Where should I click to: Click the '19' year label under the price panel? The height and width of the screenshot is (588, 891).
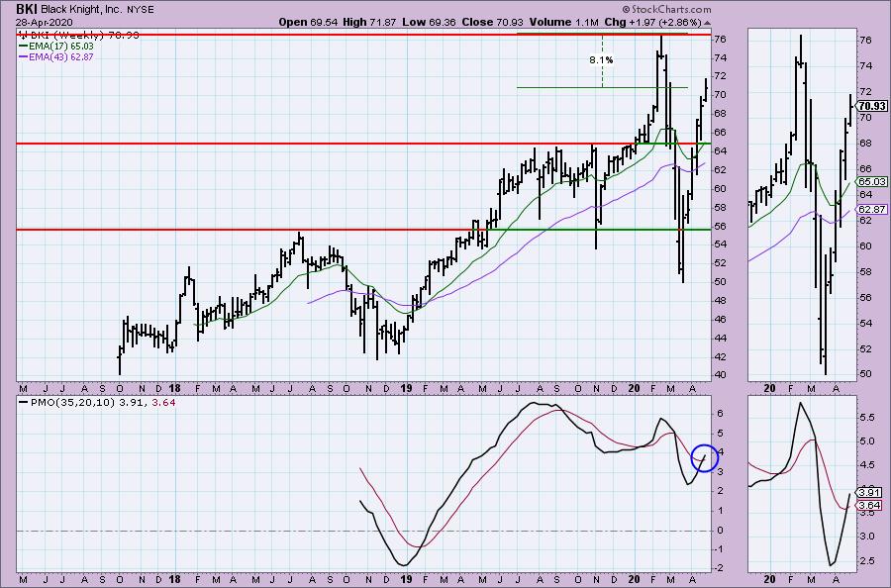(x=406, y=389)
